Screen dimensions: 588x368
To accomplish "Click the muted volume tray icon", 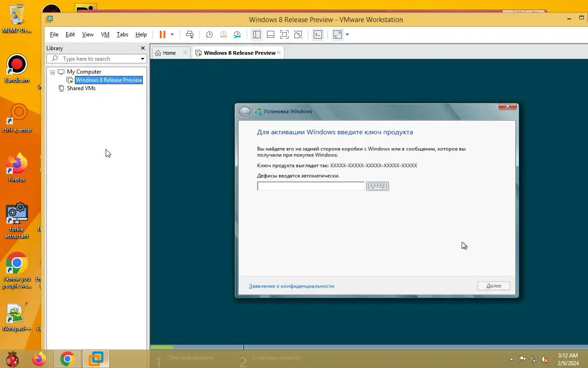I will click(545, 359).
